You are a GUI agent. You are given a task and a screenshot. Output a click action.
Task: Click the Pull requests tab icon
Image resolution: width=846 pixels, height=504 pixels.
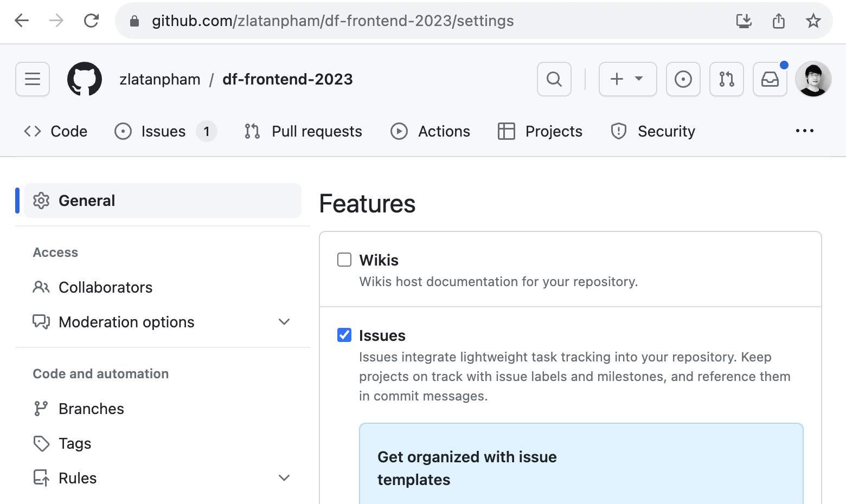(x=252, y=131)
